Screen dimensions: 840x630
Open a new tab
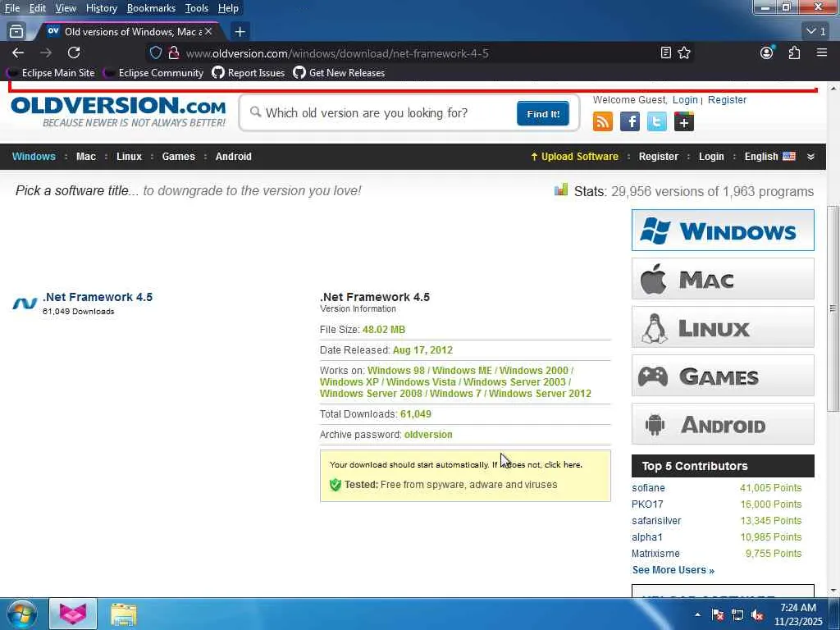tap(240, 32)
